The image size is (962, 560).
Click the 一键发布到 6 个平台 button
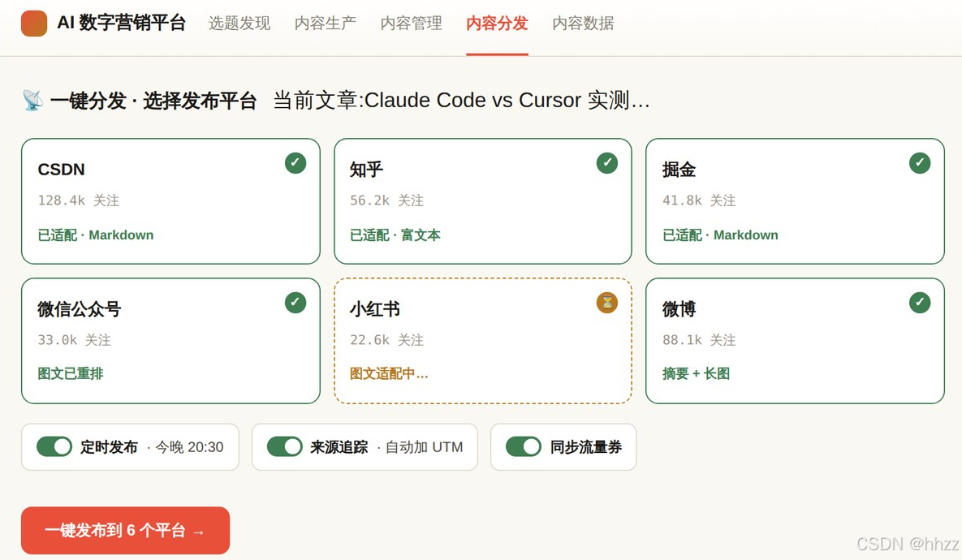pos(125,531)
